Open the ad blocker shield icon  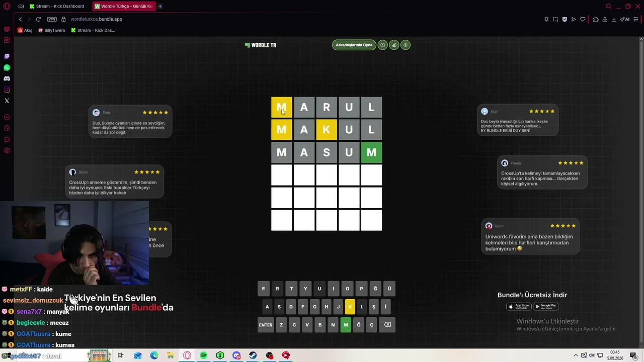pyautogui.click(x=565, y=19)
